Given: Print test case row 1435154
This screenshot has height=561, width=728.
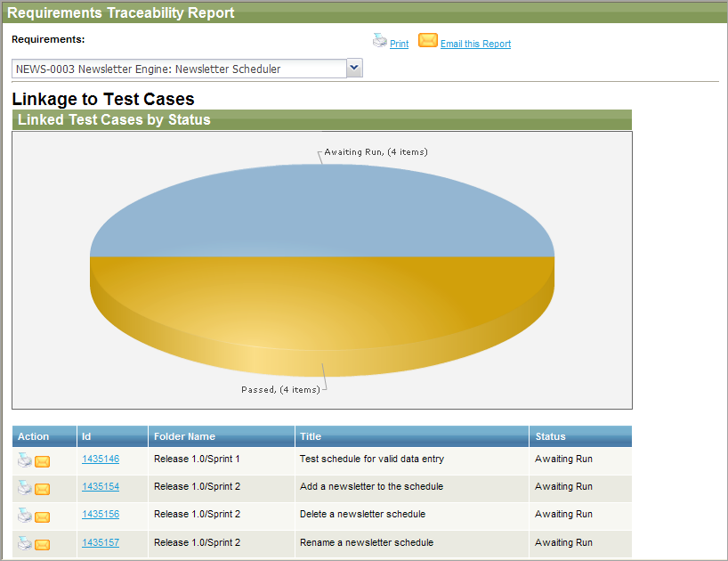Looking at the screenshot, I should pyautogui.click(x=25, y=488).
